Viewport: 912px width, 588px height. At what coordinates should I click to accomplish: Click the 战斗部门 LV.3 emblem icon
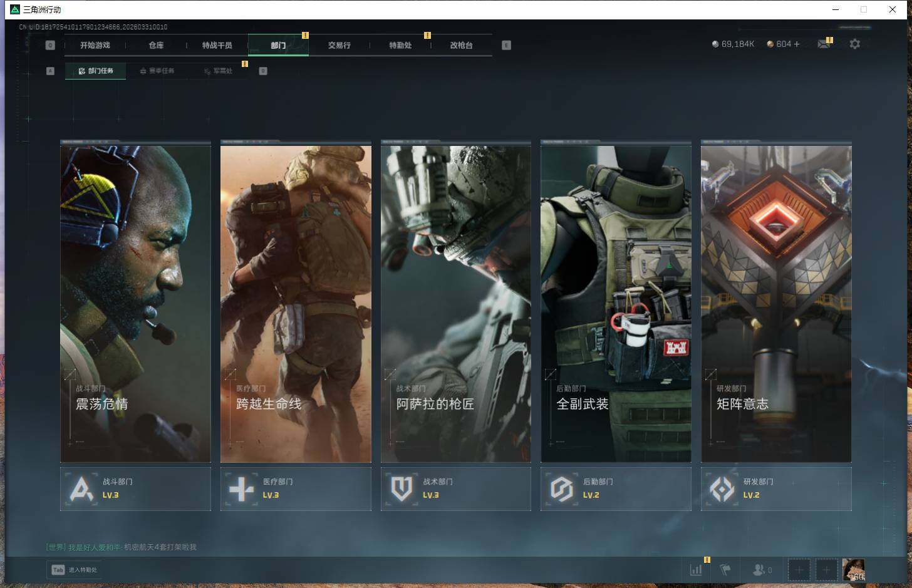pyautogui.click(x=81, y=489)
